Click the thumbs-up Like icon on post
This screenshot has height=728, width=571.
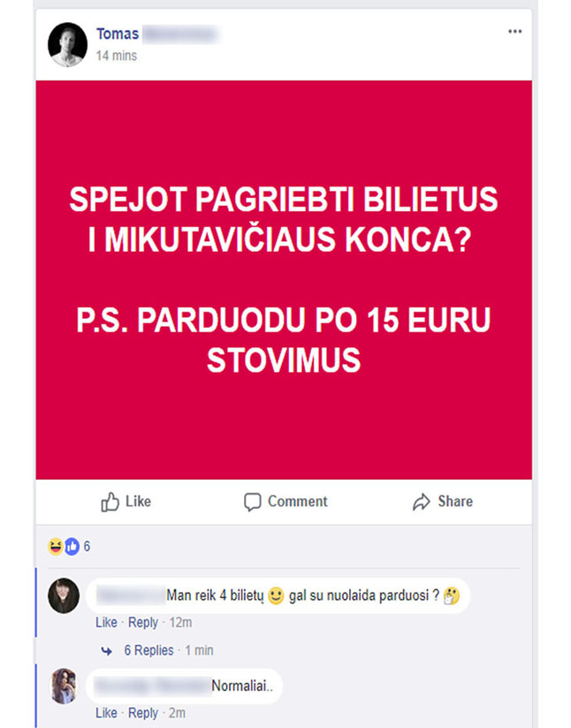pyautogui.click(x=110, y=502)
